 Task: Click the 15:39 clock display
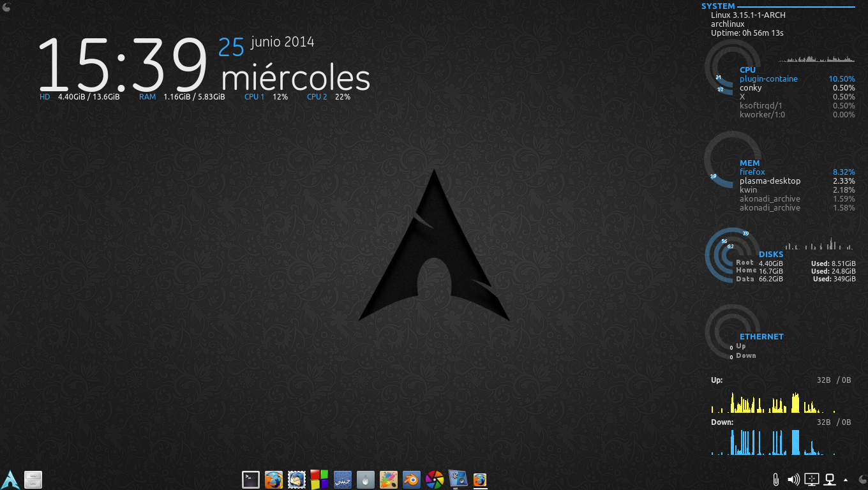124,64
